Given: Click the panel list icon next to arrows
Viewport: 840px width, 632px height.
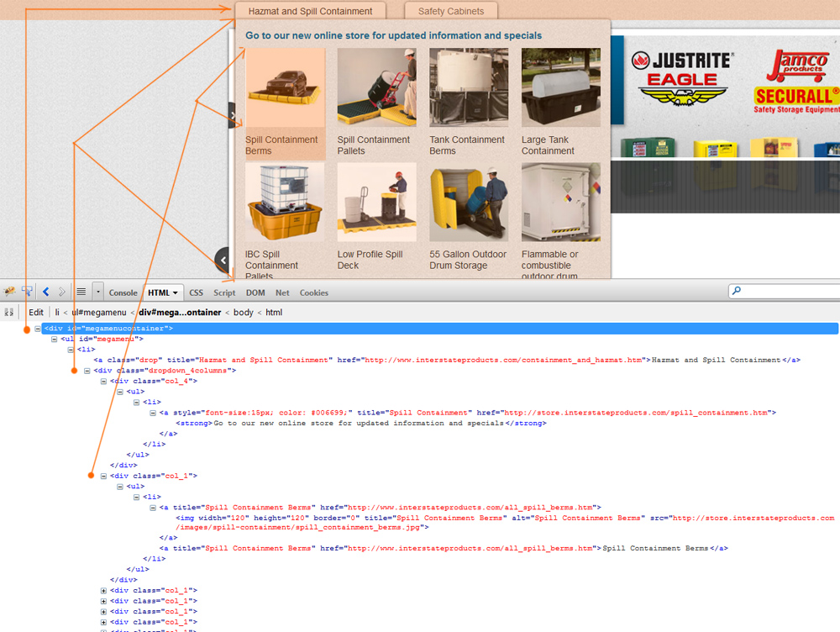Looking at the screenshot, I should click(80, 292).
